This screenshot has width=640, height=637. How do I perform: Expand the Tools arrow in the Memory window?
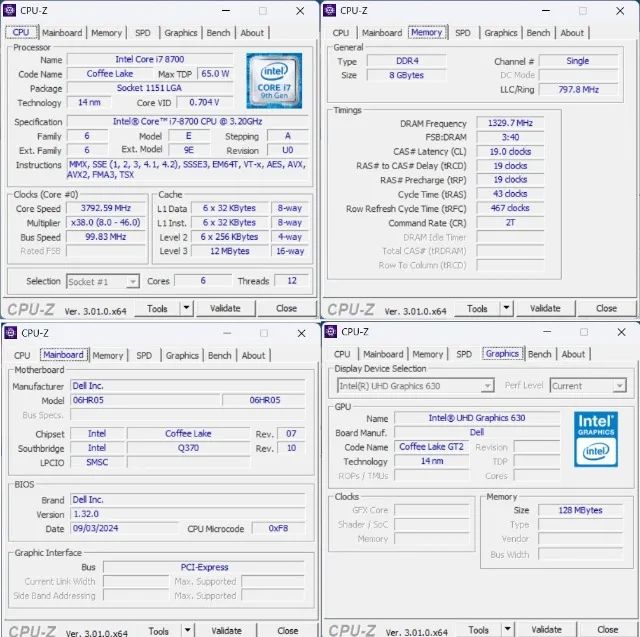pos(507,308)
